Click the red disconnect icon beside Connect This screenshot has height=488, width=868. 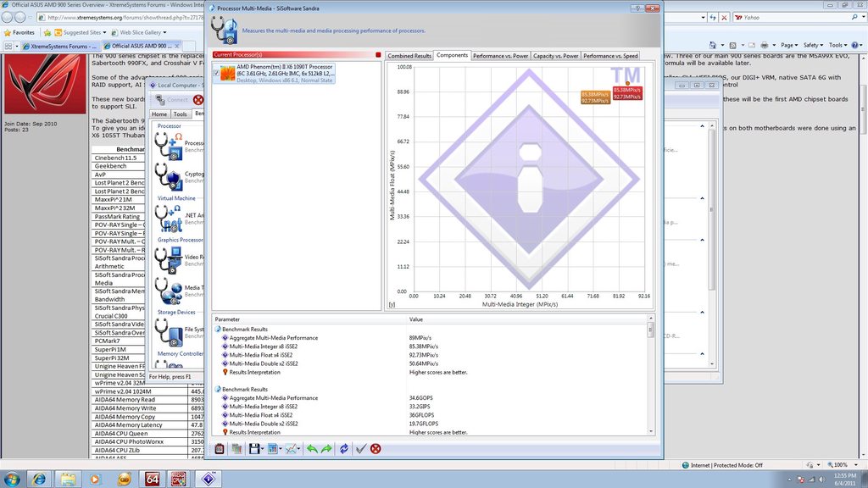[198, 100]
